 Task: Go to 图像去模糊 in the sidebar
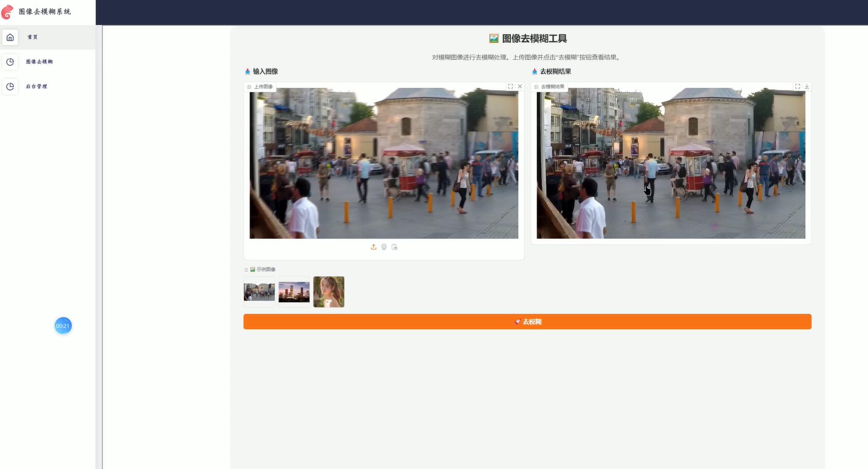coord(39,62)
